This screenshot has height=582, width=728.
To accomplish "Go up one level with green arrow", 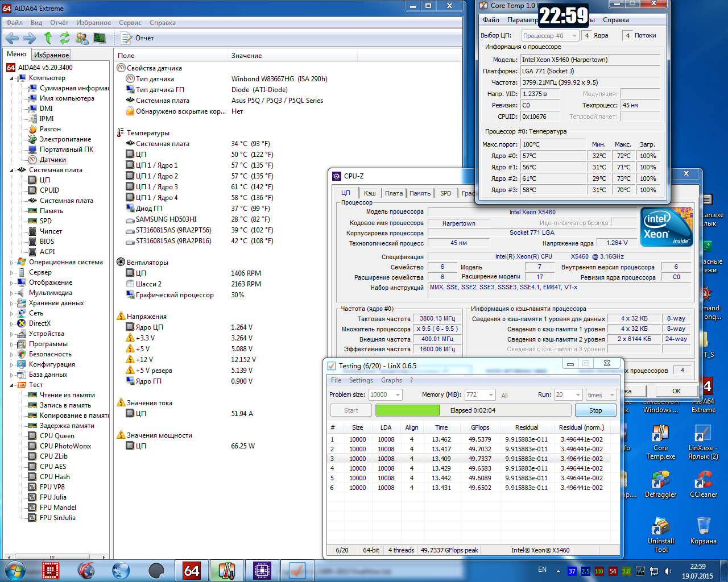I will 48,38.
